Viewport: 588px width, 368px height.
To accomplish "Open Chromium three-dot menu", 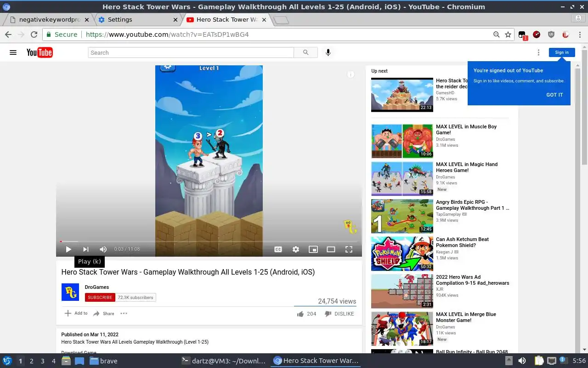I will click(579, 34).
